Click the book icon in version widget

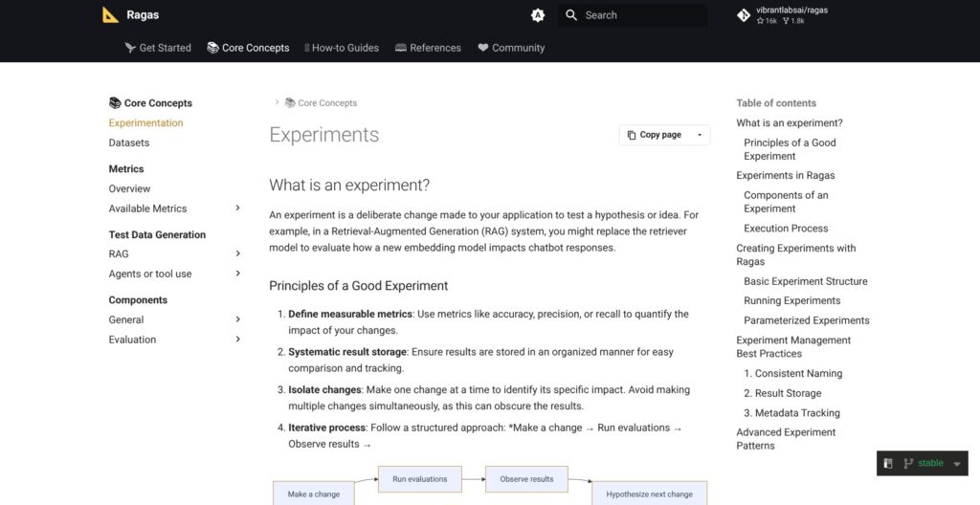pos(888,463)
